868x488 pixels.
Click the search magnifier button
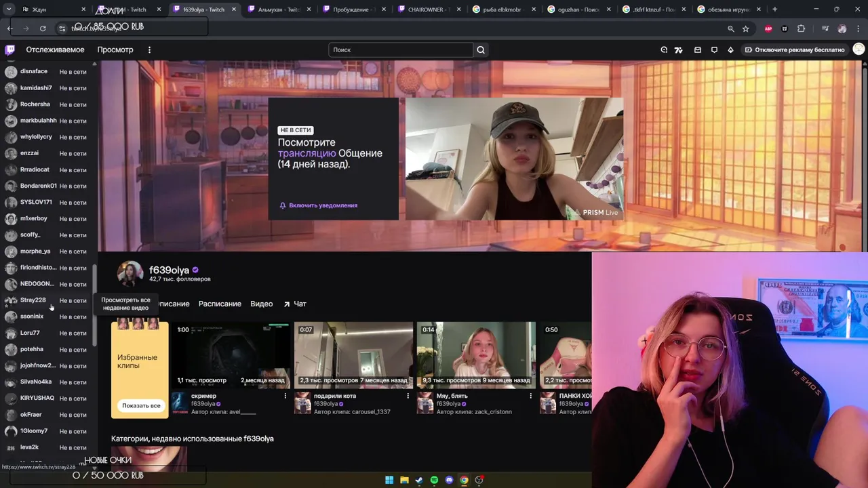[x=481, y=49]
